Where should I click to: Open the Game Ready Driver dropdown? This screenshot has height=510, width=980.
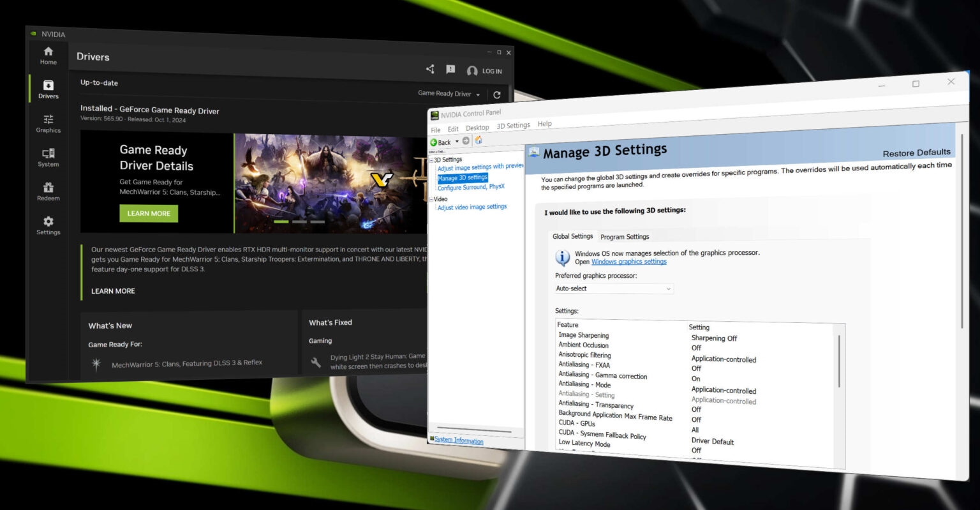449,93
